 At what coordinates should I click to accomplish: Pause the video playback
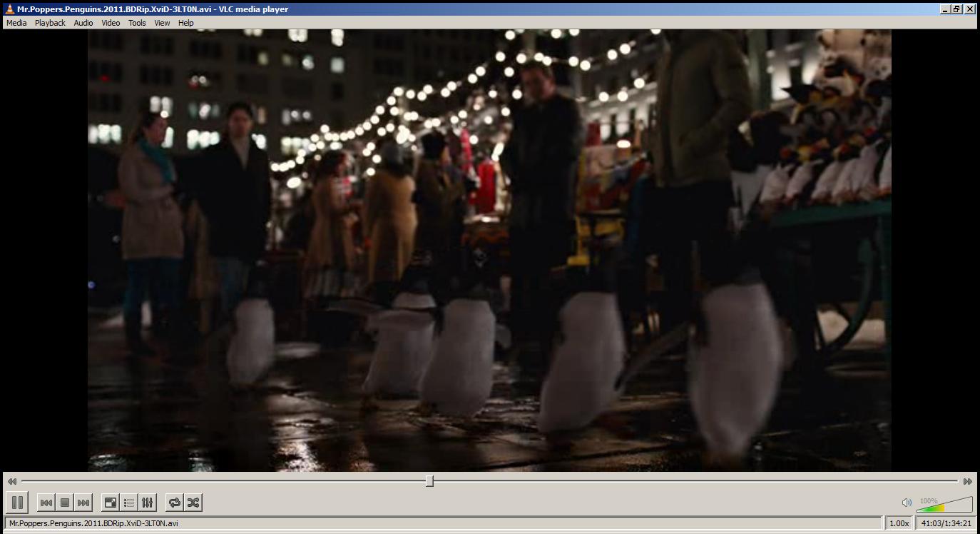pos(17,503)
